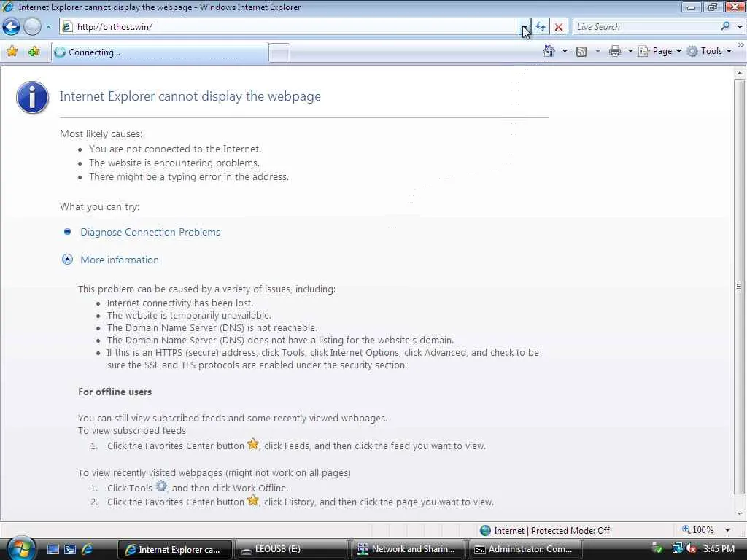Viewport: 747px width, 560px height.
Task: Launch Internet Explorer from quick launch
Action: (x=88, y=549)
